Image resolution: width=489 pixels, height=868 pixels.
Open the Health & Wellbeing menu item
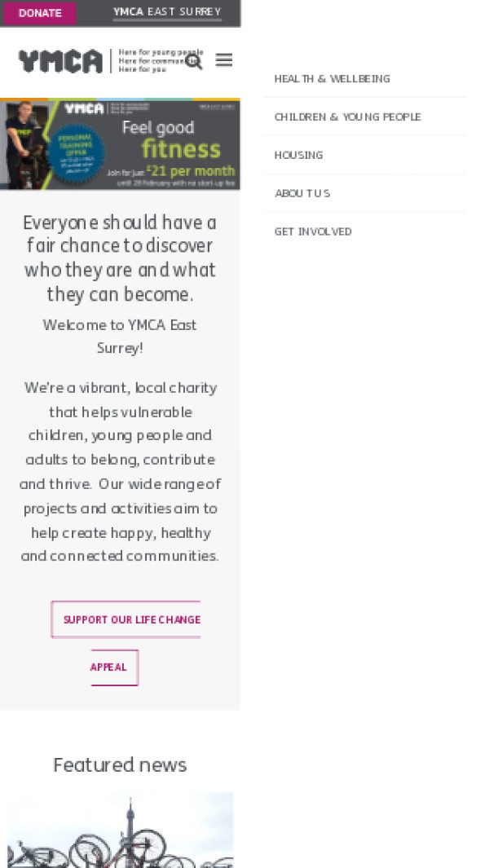pyautogui.click(x=332, y=79)
